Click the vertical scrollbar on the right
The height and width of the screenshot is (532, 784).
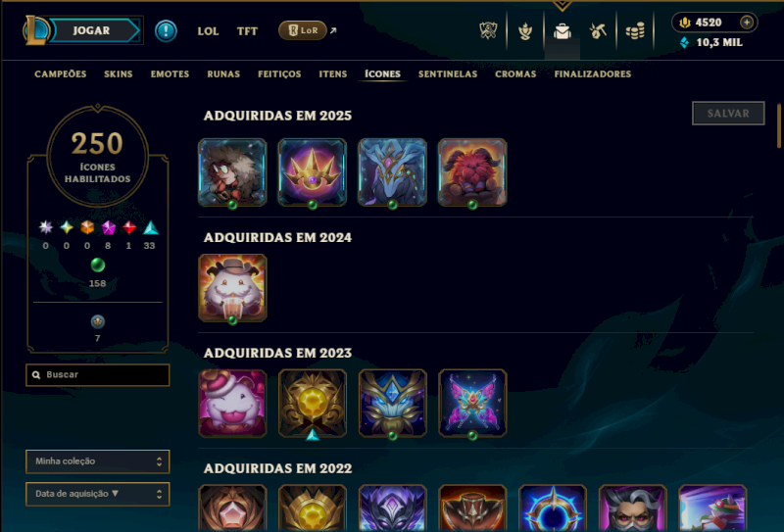click(779, 125)
